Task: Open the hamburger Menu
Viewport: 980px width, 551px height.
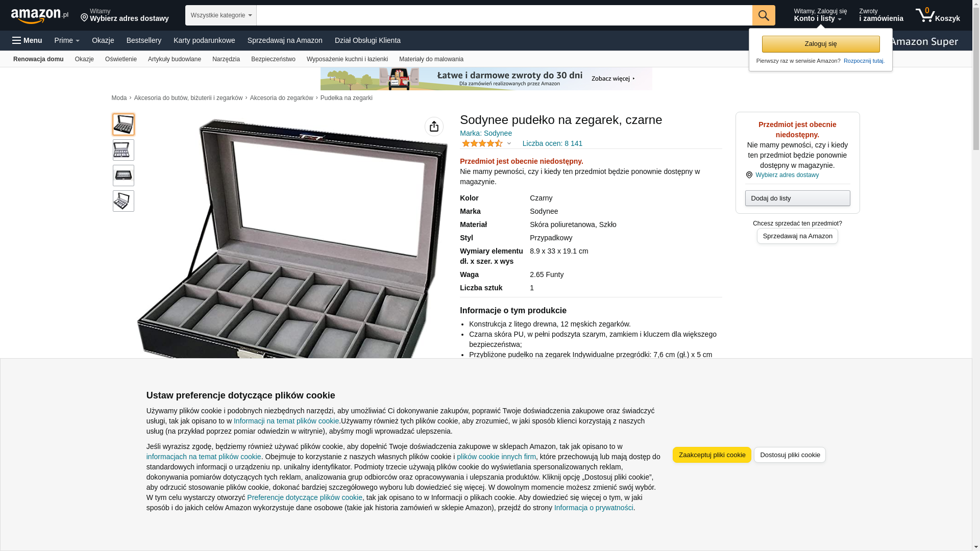Action: click(x=27, y=40)
